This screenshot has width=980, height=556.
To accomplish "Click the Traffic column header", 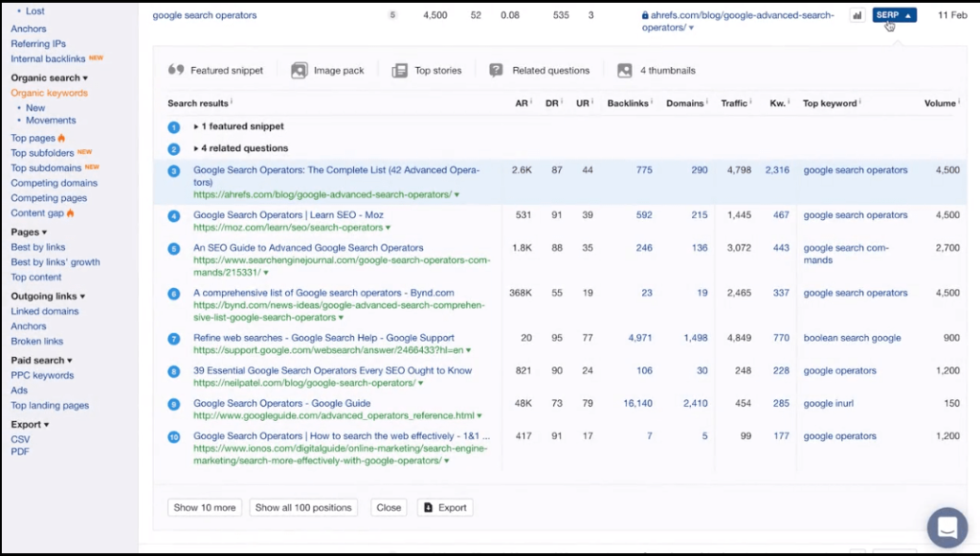I will [x=734, y=103].
